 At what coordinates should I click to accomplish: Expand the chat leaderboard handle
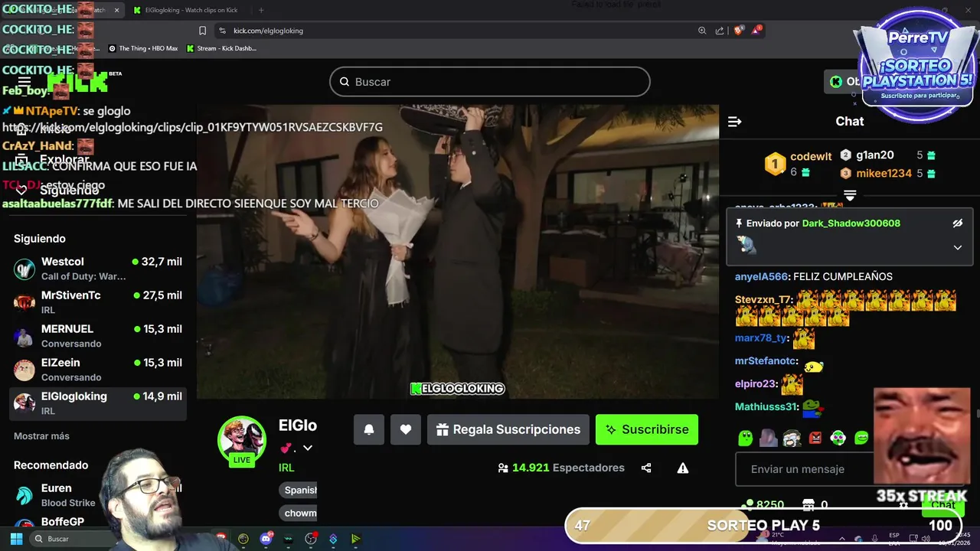[x=850, y=196]
